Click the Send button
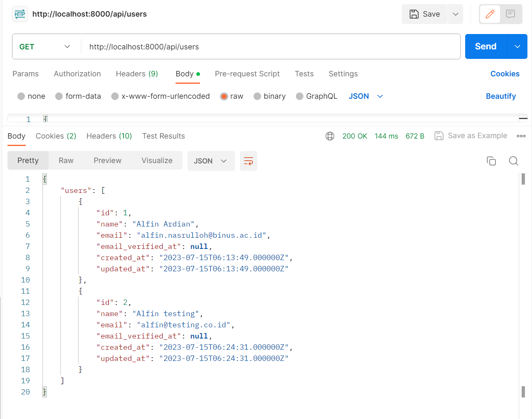 (486, 46)
